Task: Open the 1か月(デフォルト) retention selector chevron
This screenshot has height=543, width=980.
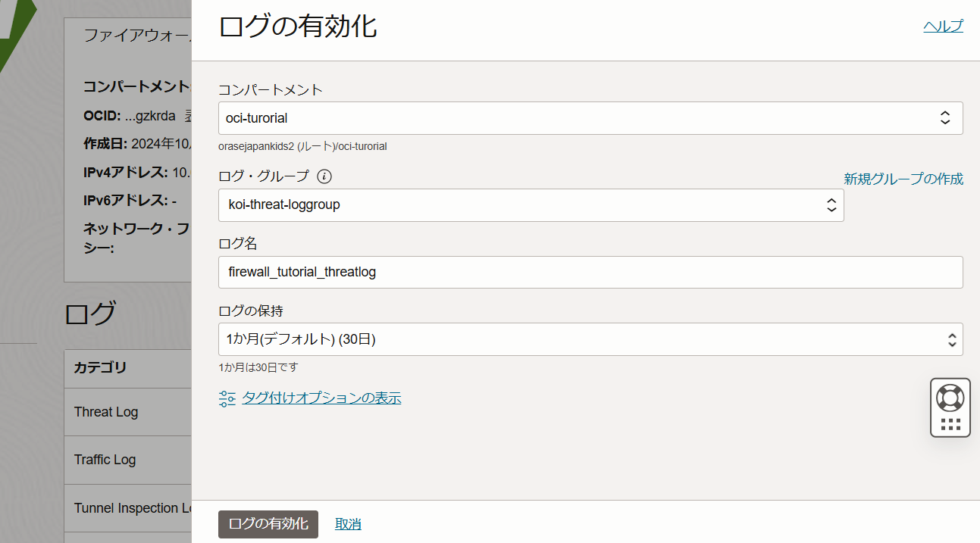Action: click(952, 339)
